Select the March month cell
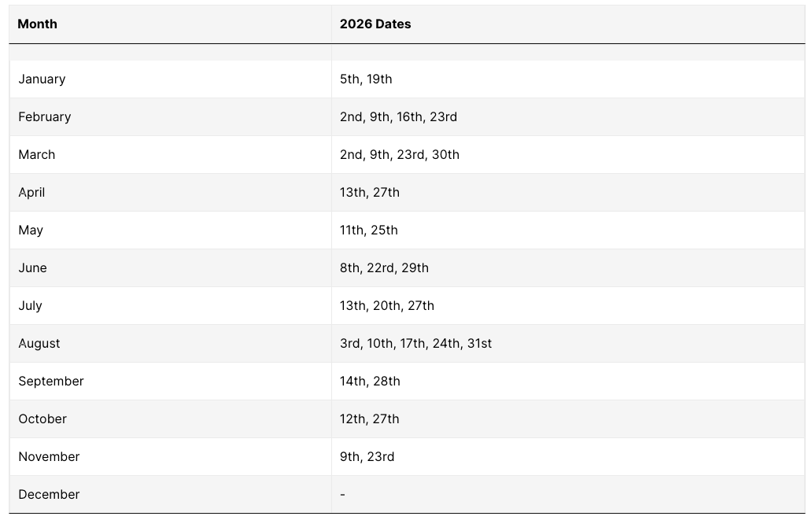 (x=37, y=154)
